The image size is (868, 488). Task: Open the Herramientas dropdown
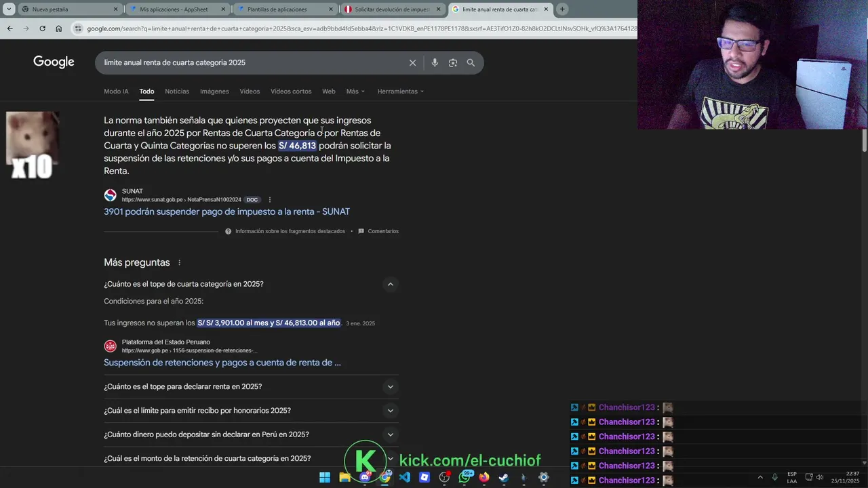400,91
